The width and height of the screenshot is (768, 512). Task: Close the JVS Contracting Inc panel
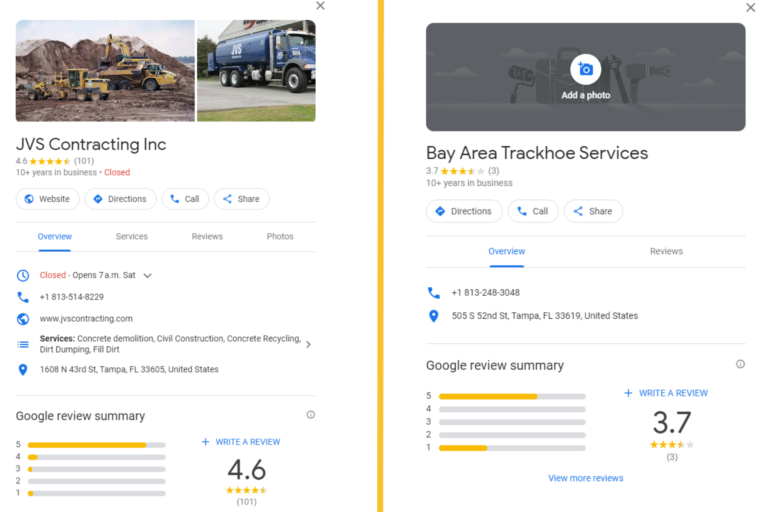point(320,6)
